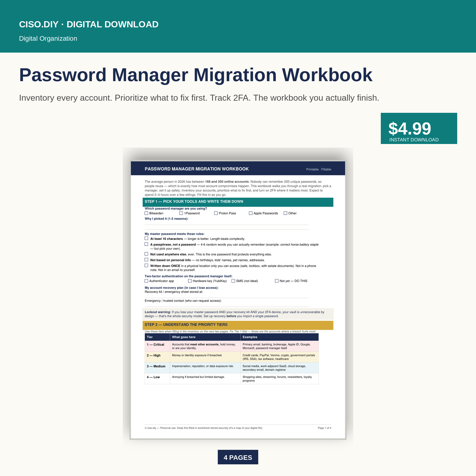Click the '1 — Critical' tier cell

pos(157,346)
